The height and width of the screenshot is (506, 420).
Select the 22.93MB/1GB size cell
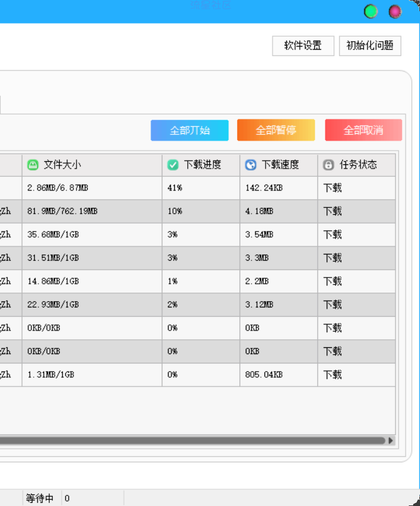(92, 304)
